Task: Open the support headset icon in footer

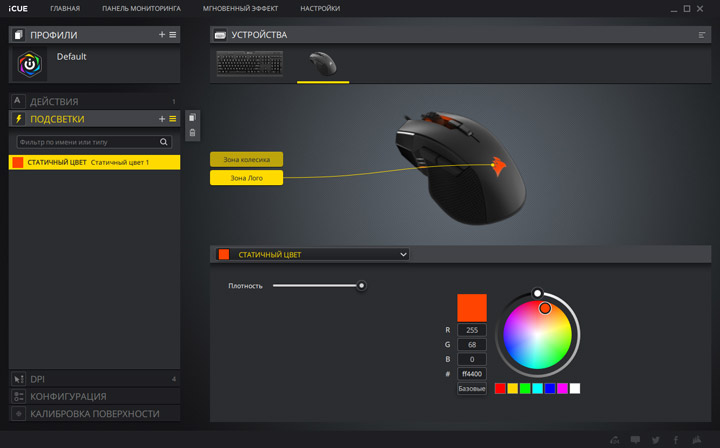Action: pyautogui.click(x=614, y=440)
